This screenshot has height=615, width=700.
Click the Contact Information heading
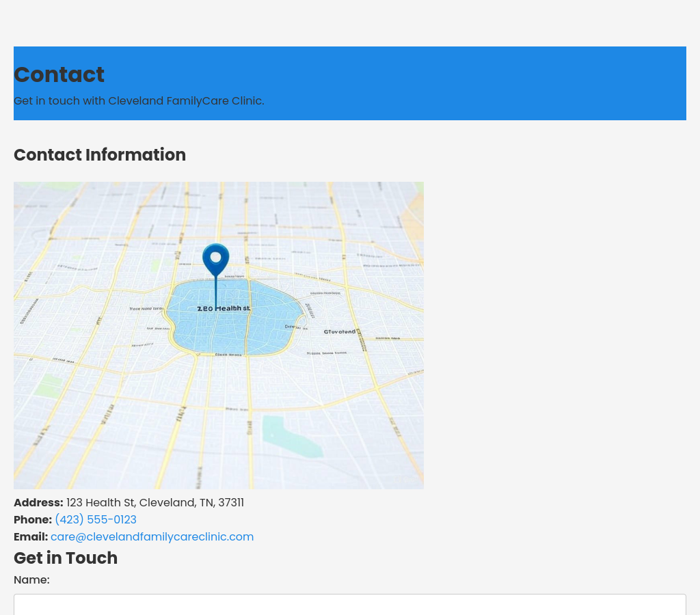coord(100,155)
